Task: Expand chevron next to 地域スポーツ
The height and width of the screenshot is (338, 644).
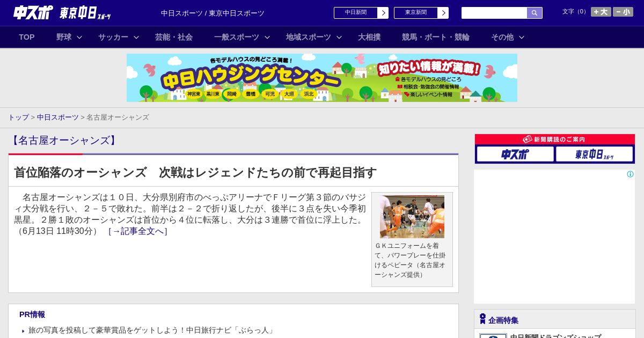Action: click(339, 37)
